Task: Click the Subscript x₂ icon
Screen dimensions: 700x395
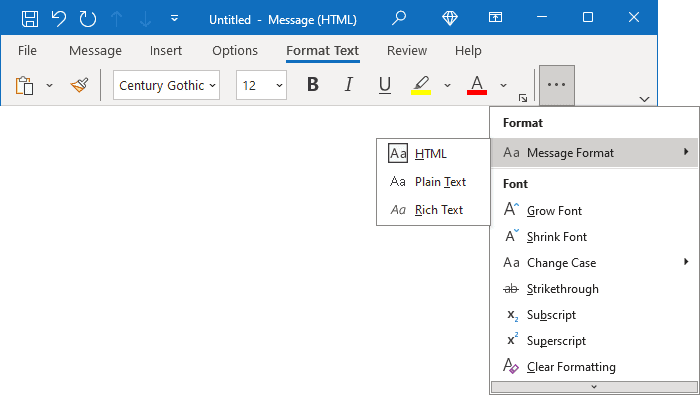Action: (x=512, y=316)
